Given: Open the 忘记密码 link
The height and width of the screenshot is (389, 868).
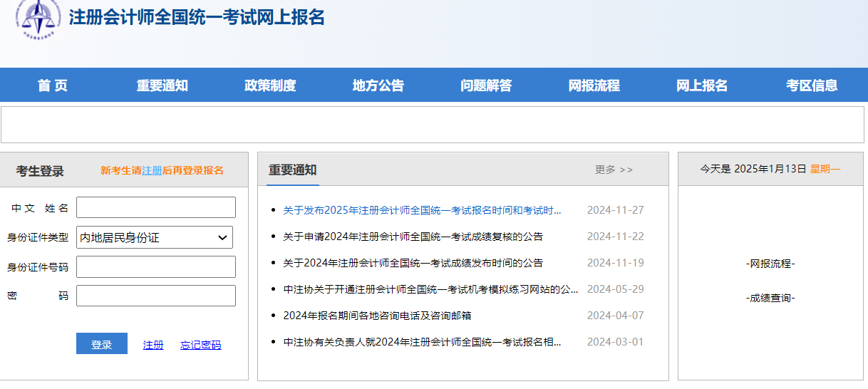Looking at the screenshot, I should click(200, 345).
